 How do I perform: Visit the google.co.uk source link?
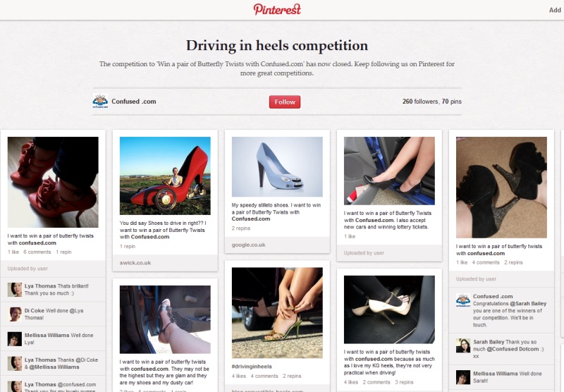coord(249,245)
